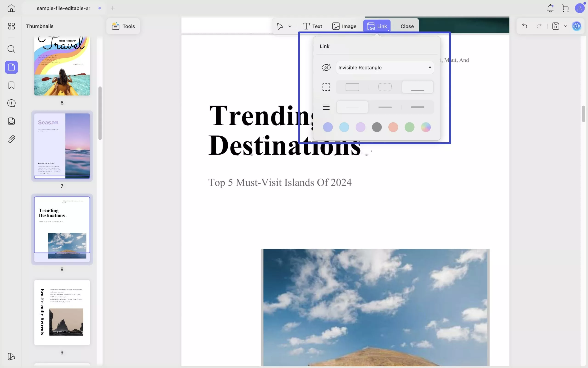Image resolution: width=588 pixels, height=368 pixels.
Task: Open the shopping cart icon
Action: tap(565, 8)
